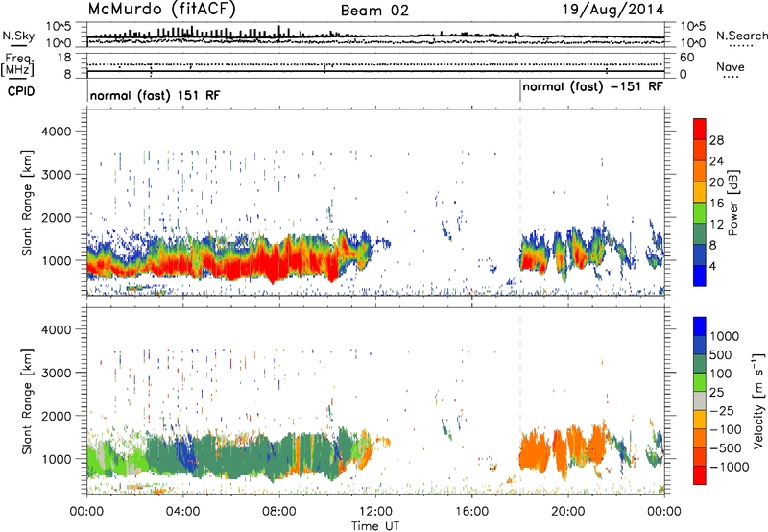768x532 pixels.
Task: Click the 12:00 time tick label
Action: 375,512
